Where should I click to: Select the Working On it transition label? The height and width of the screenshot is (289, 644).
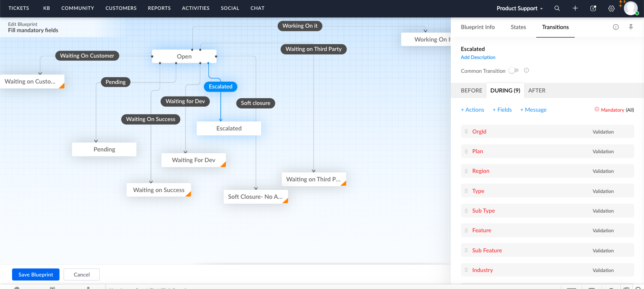click(300, 26)
